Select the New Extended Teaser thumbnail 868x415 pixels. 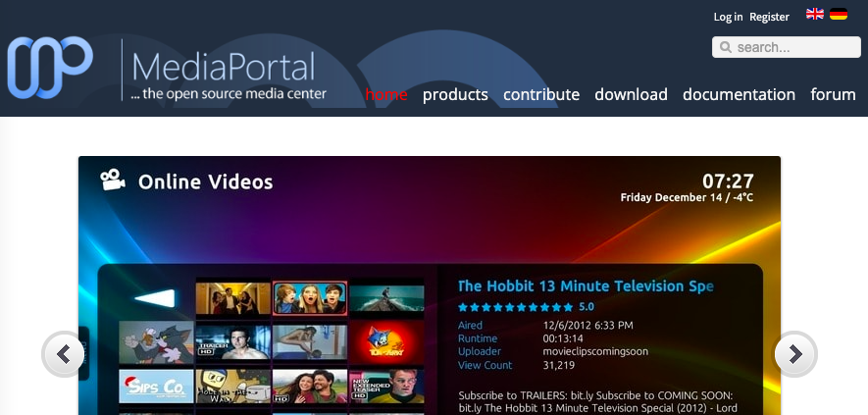click(x=386, y=387)
